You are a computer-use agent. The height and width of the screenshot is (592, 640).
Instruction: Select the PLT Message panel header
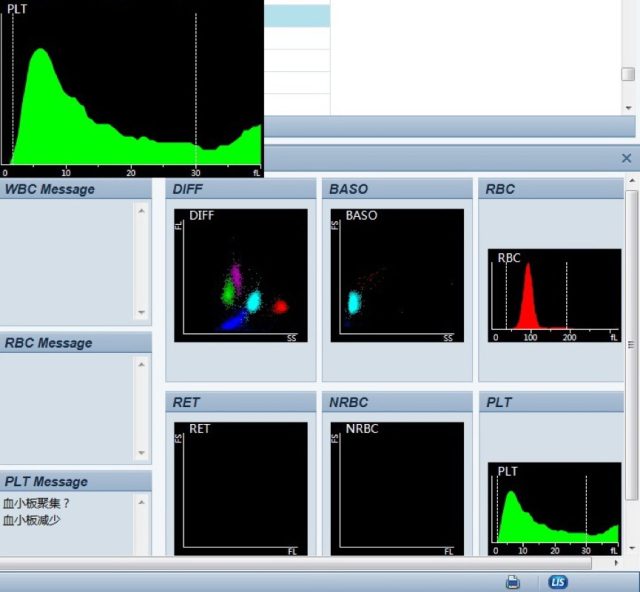(x=76, y=481)
